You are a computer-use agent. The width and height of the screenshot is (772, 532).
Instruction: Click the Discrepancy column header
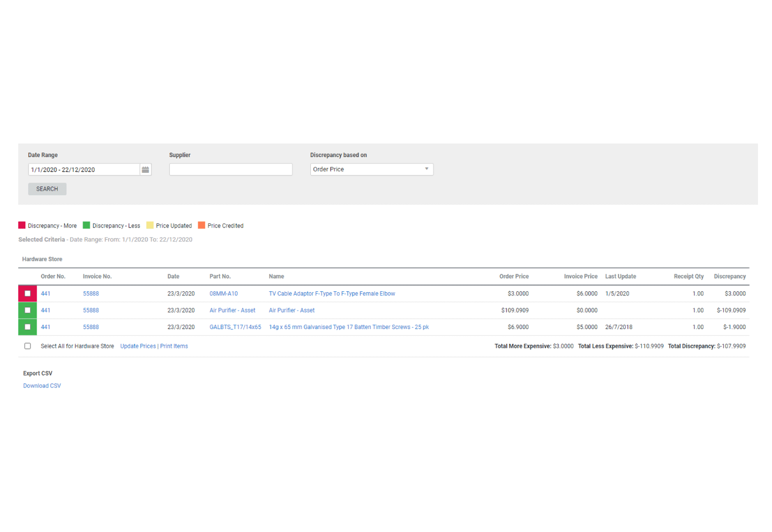pyautogui.click(x=730, y=277)
